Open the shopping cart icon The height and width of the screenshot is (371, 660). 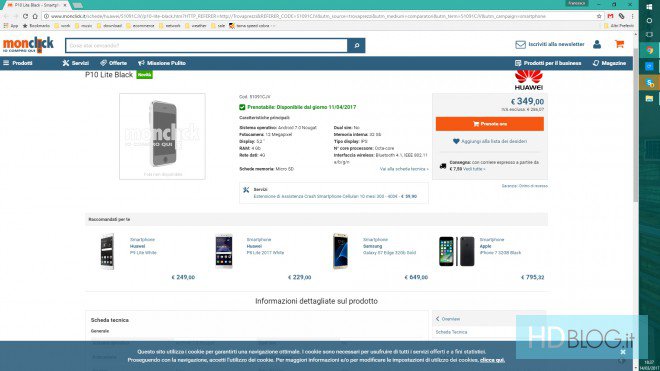(619, 44)
